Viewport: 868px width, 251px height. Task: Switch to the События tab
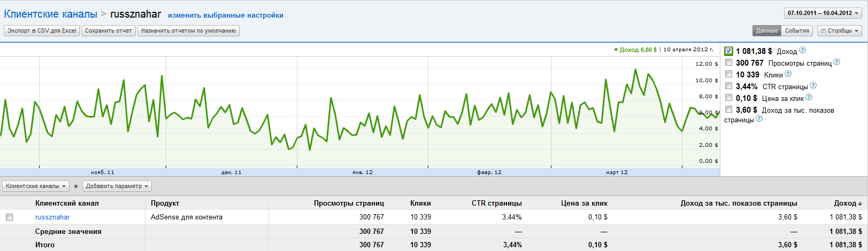(797, 31)
